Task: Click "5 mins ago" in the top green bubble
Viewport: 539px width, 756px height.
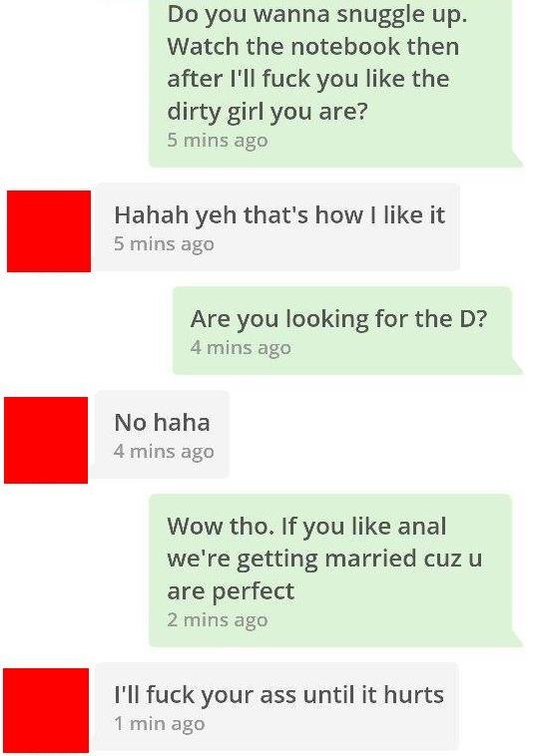Action: tap(218, 141)
